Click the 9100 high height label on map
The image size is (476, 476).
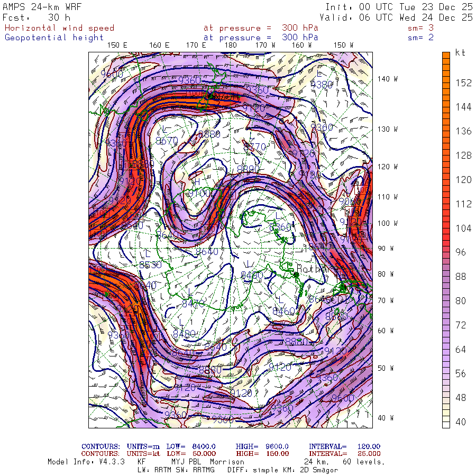pos(200,193)
